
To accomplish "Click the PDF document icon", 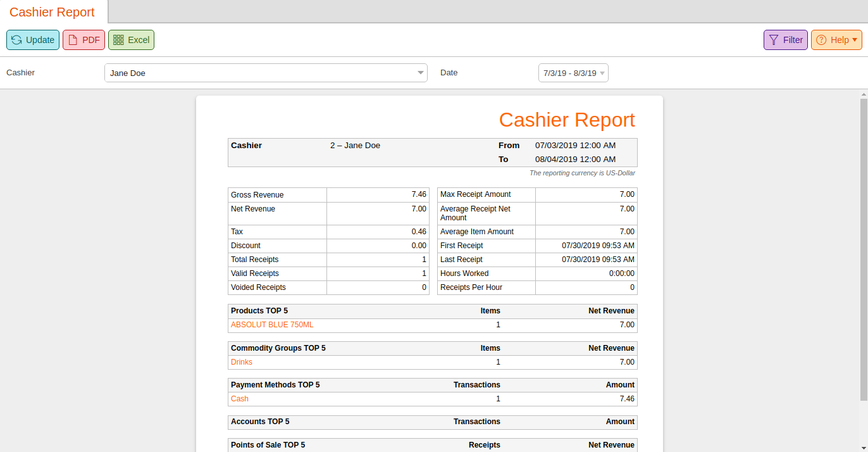I will (x=73, y=40).
